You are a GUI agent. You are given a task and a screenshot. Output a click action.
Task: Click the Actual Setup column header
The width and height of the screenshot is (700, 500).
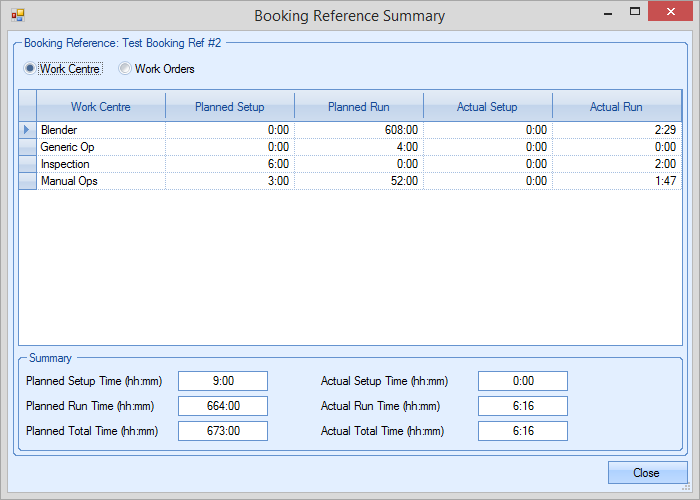(x=487, y=107)
